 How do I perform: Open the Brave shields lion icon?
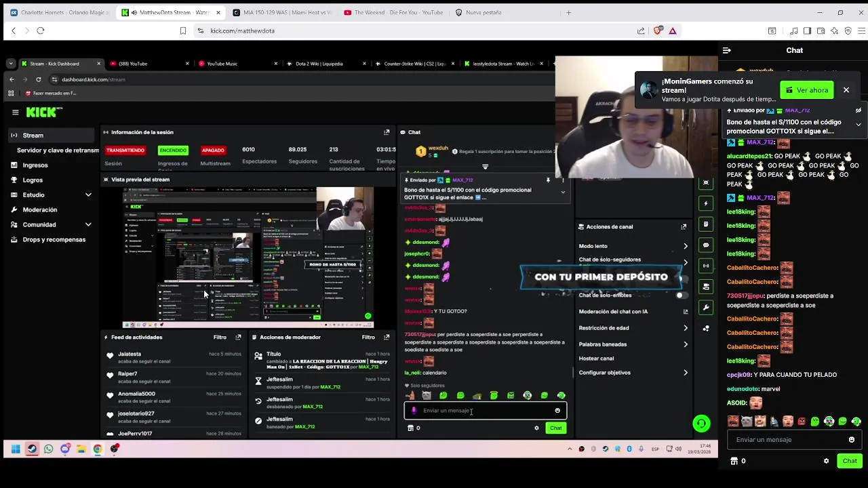click(657, 30)
